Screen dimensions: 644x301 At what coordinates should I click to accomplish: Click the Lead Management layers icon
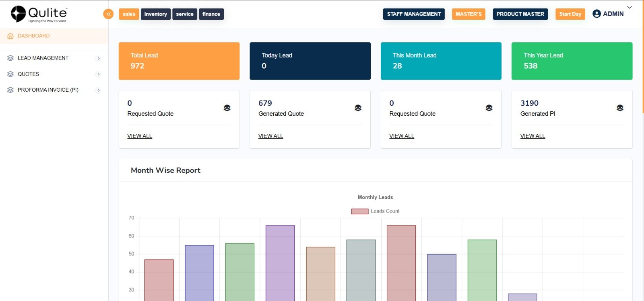(10, 58)
